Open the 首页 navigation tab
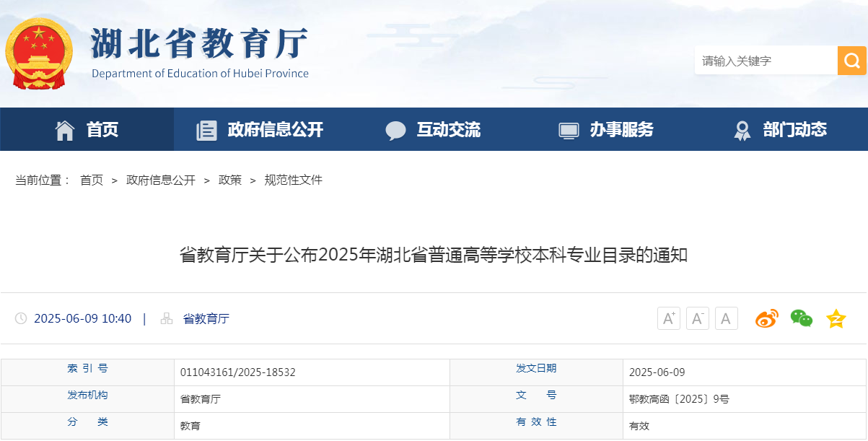The width and height of the screenshot is (868, 441). point(102,130)
